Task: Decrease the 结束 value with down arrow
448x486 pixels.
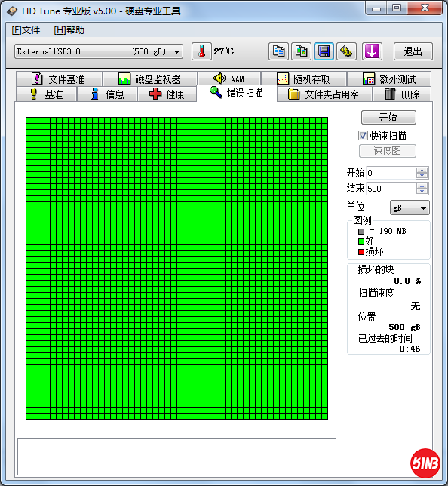Action: pyautogui.click(x=422, y=192)
